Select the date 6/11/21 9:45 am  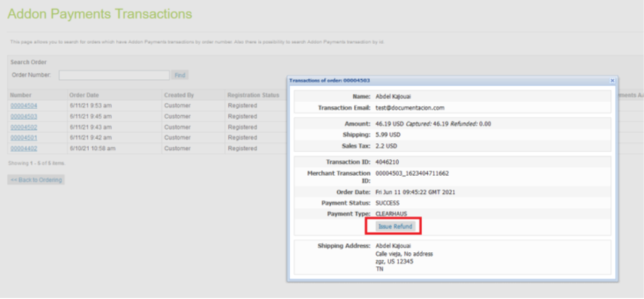pyautogui.click(x=91, y=116)
